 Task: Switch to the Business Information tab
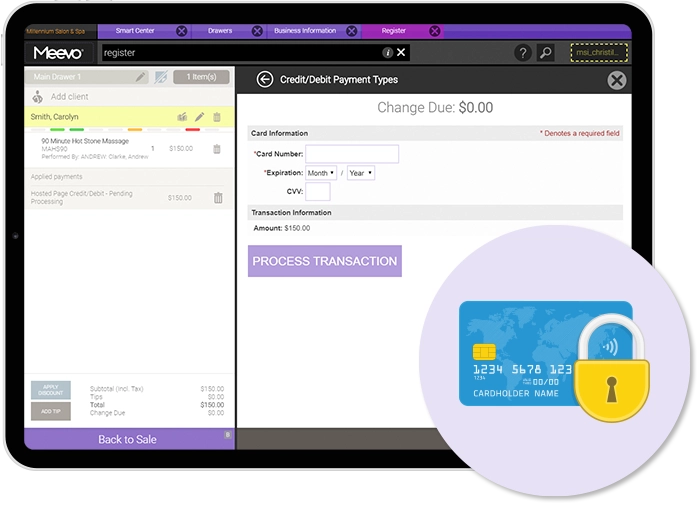(305, 31)
